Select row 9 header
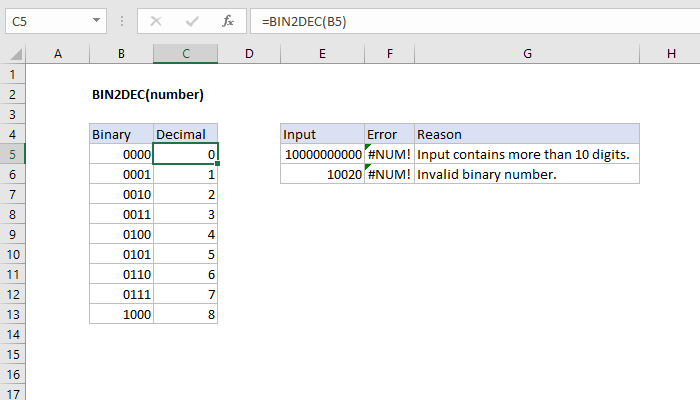This screenshot has width=700, height=400. coord(12,234)
